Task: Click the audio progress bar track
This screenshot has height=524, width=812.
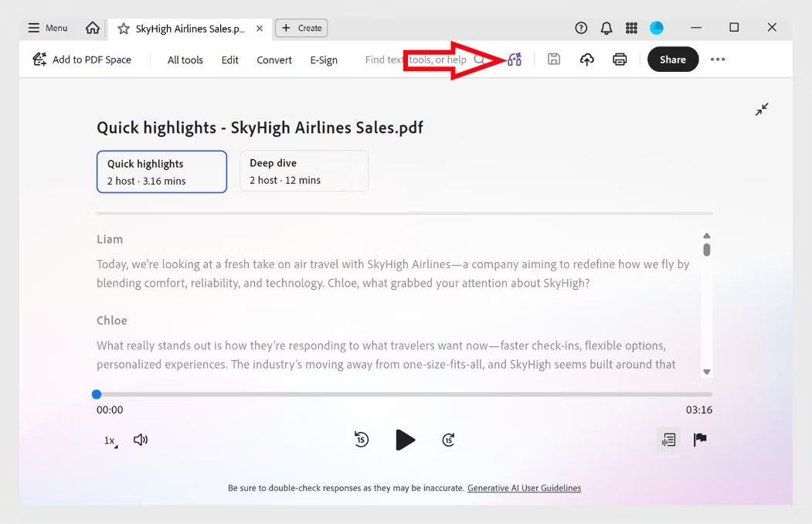Action: coord(404,395)
